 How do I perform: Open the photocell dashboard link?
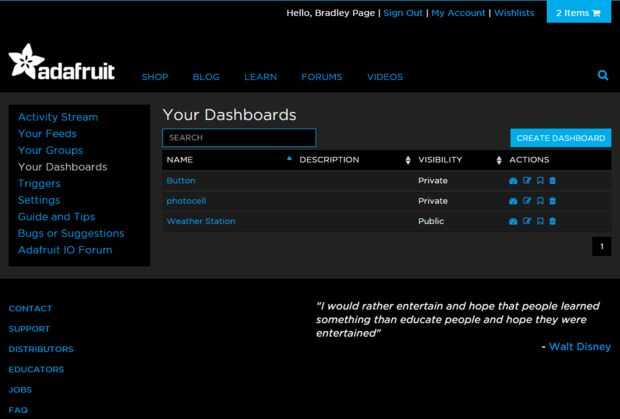pos(186,201)
